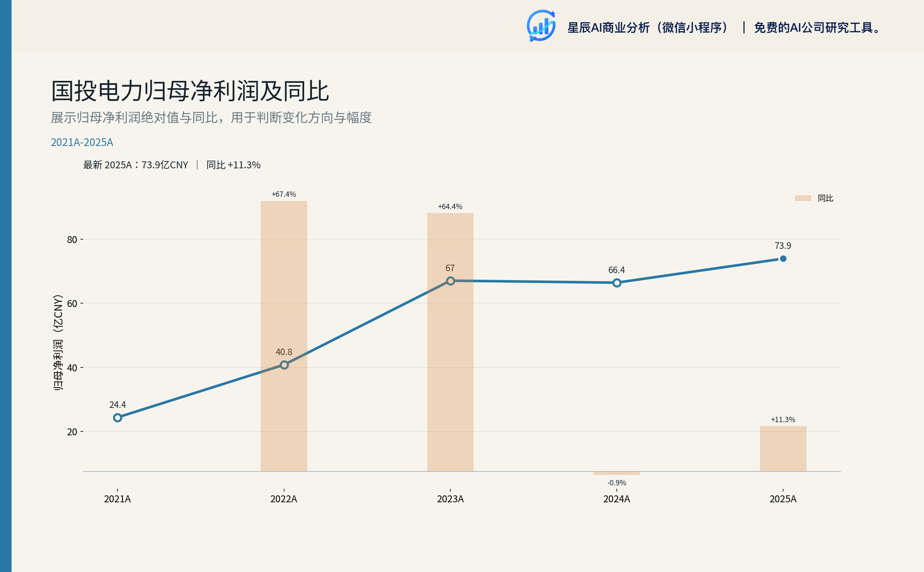This screenshot has height=572, width=924.
Task: Click the 星辰AI chart logo icon
Action: point(541,26)
